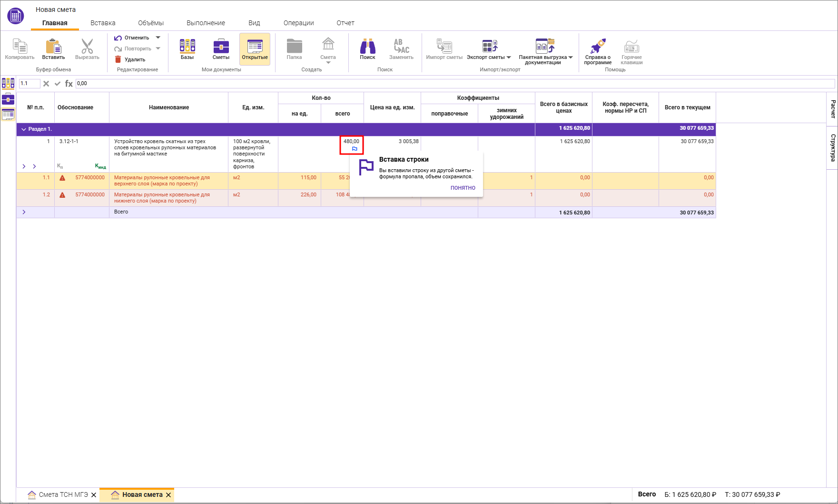Switch to the Объёмы ribbon tab
The width and height of the screenshot is (838, 504).
150,23
